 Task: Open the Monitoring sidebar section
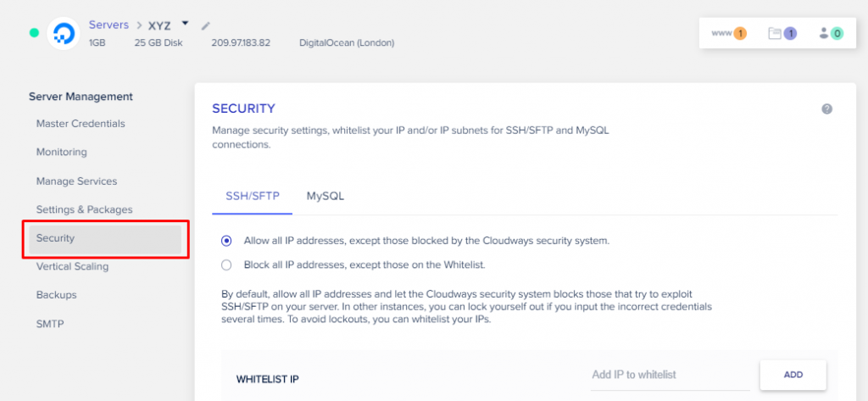61,153
